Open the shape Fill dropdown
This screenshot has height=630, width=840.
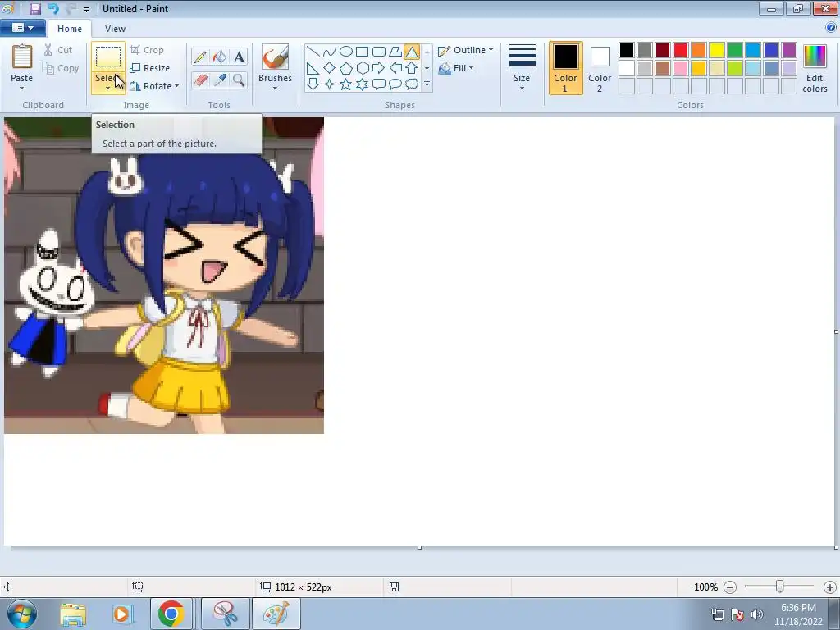pyautogui.click(x=456, y=68)
